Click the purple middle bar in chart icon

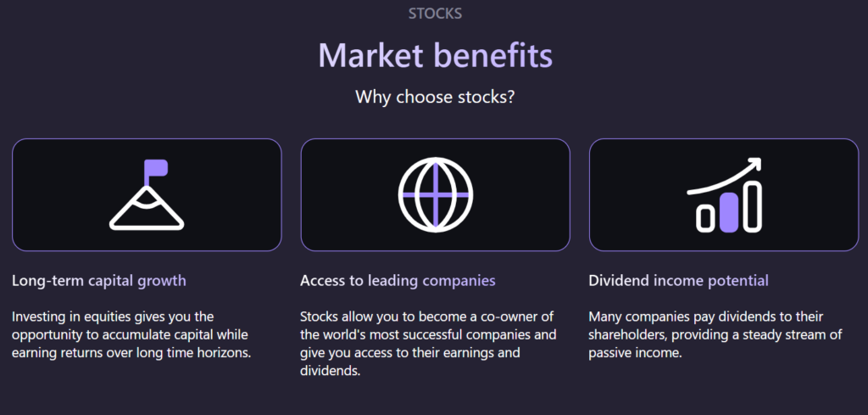tap(728, 211)
